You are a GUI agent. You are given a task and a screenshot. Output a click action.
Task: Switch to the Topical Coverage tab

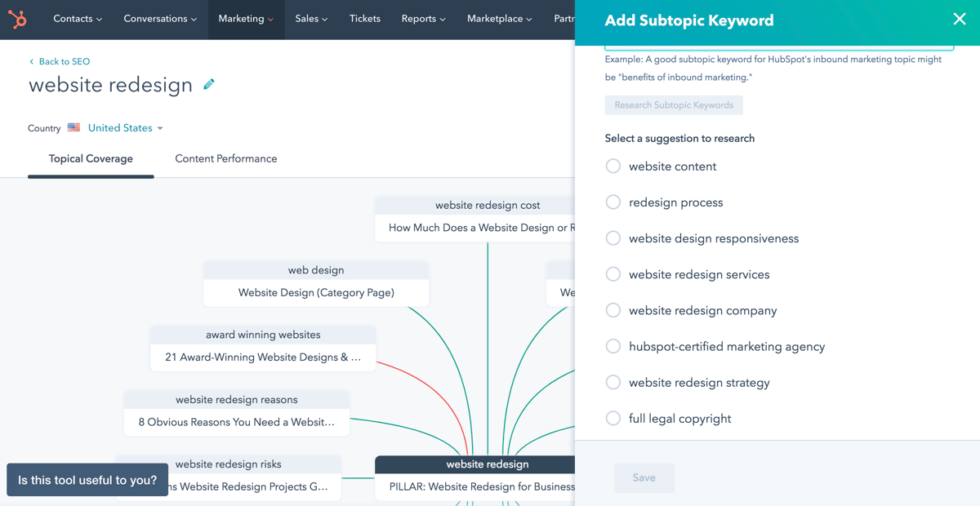pyautogui.click(x=91, y=159)
